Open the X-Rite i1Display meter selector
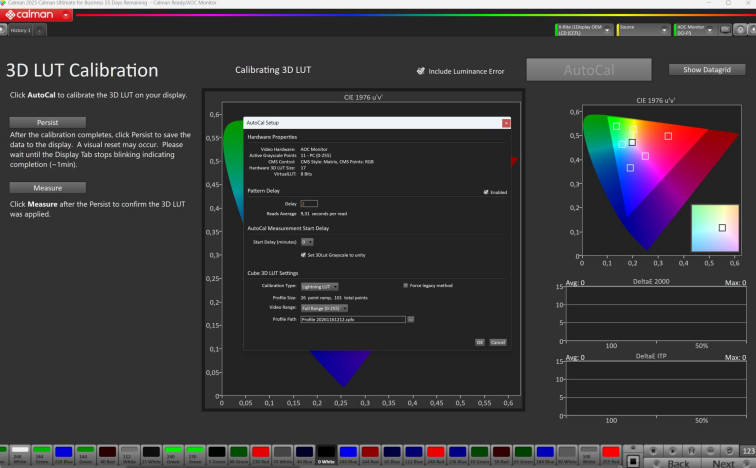The width and height of the screenshot is (756, 468). coord(583,31)
